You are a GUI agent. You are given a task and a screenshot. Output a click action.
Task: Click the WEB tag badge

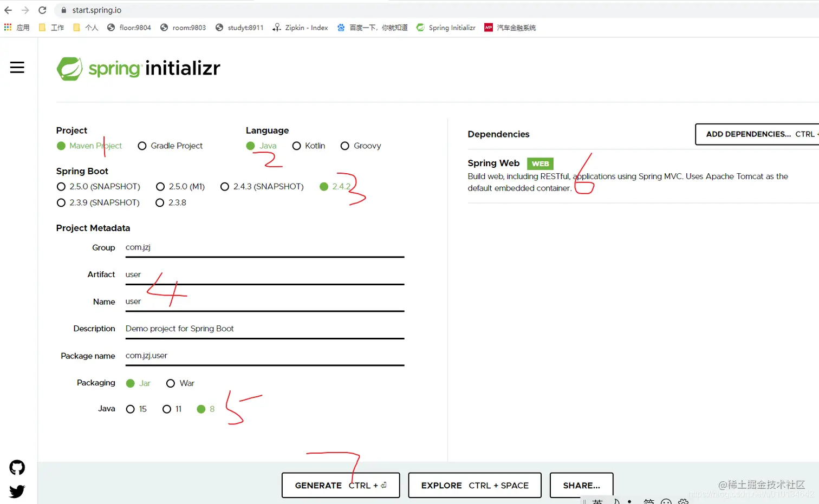pyautogui.click(x=540, y=163)
